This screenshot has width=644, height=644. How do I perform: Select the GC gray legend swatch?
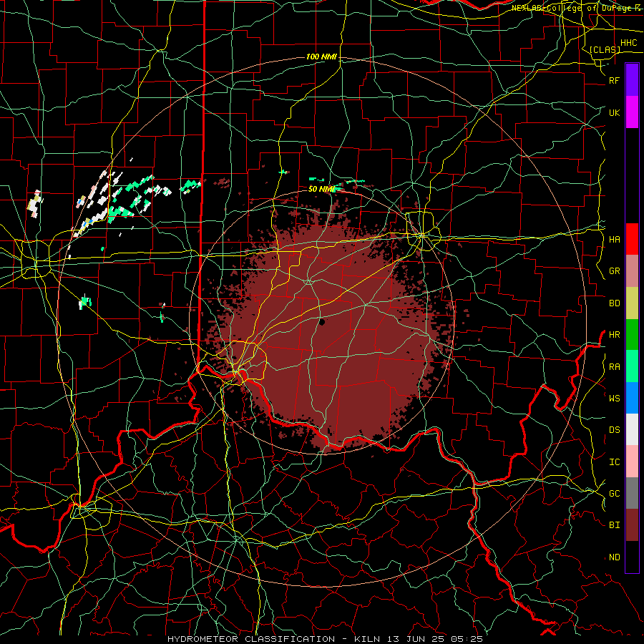click(x=632, y=493)
